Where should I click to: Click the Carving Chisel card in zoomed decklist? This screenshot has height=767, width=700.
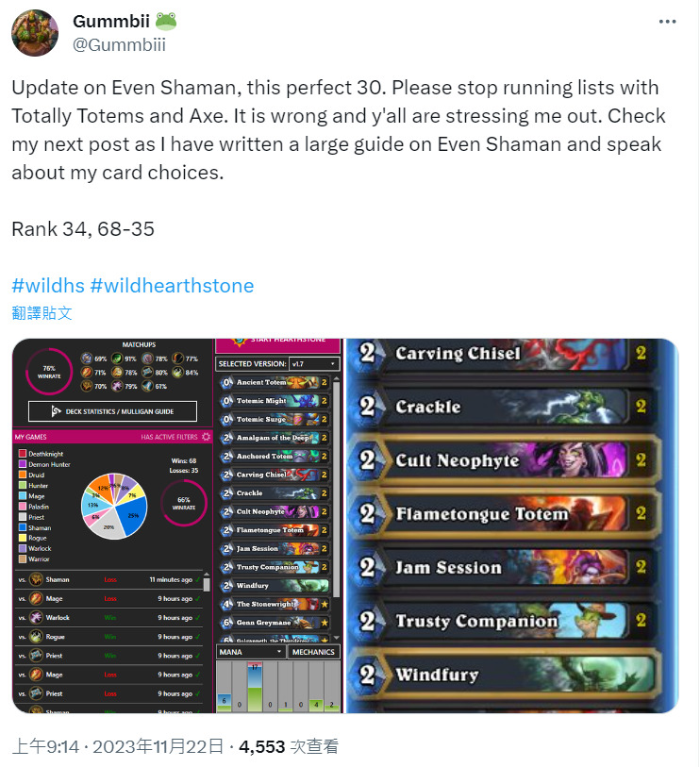504,354
